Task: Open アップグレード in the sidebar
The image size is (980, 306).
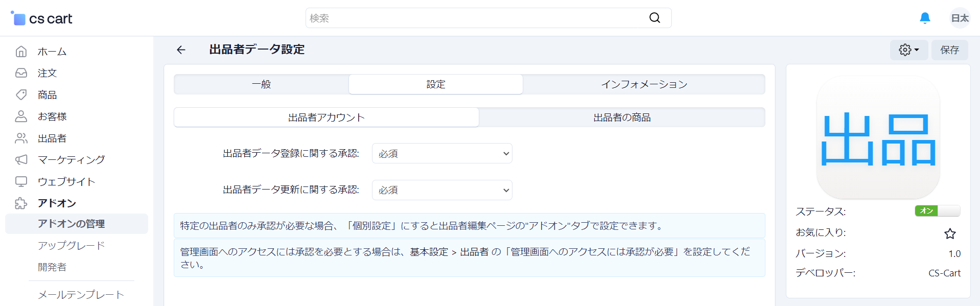Action: point(72,245)
